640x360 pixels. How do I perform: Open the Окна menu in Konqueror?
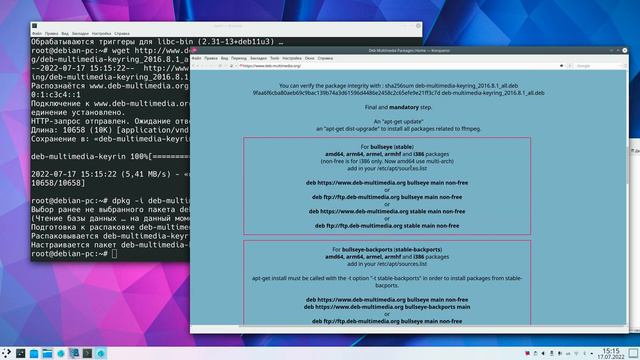tap(310, 58)
